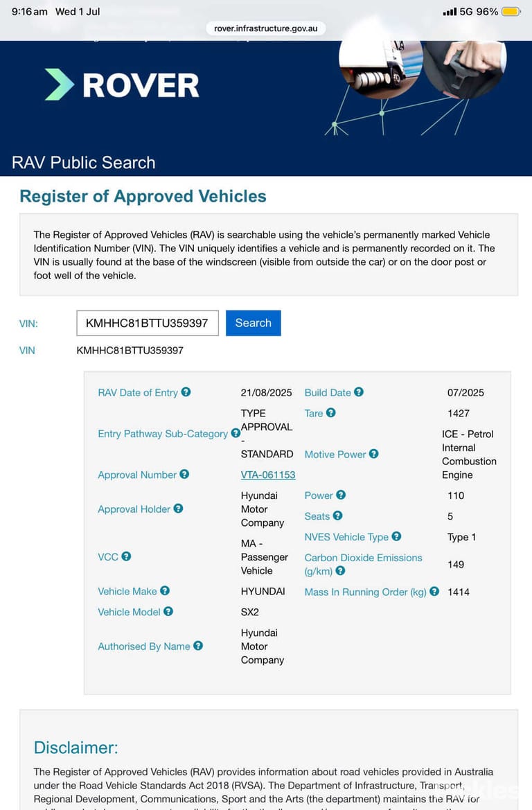This screenshot has height=810, width=532.
Task: Select the 07/2025 build date value
Action: tap(466, 393)
